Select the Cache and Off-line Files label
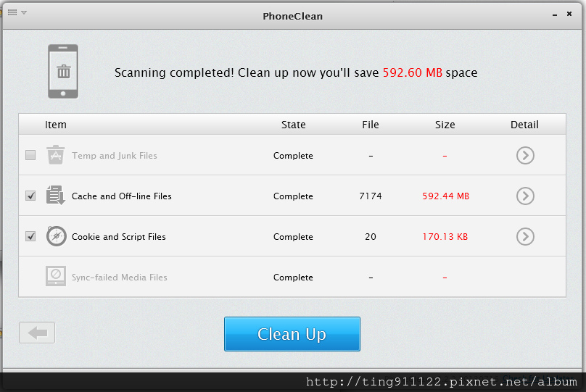The height and width of the screenshot is (392, 586). pyautogui.click(x=121, y=196)
